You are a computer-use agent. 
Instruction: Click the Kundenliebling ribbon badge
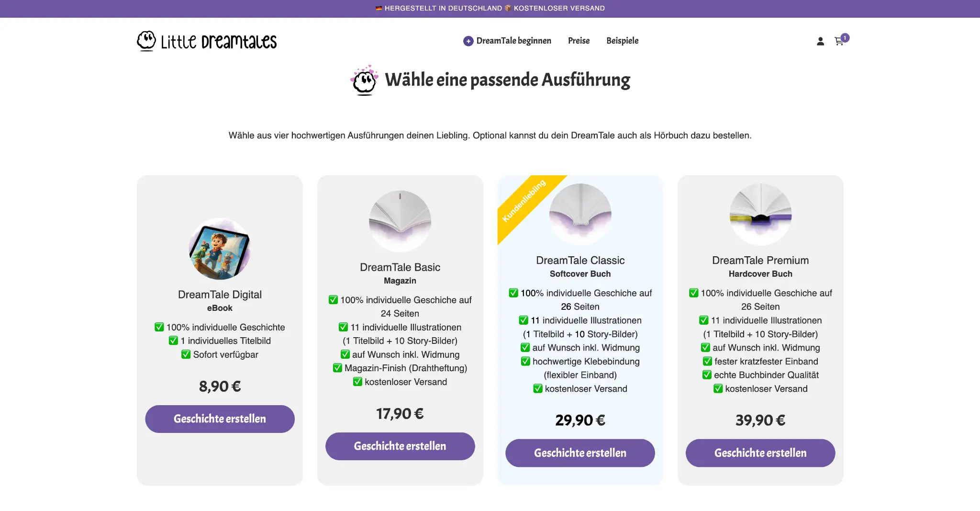[524, 201]
